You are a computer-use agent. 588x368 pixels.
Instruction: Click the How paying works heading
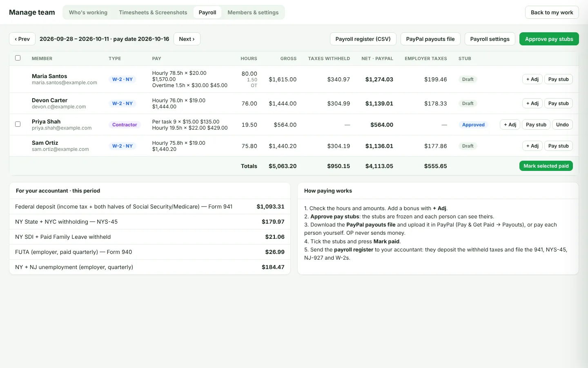pos(328,191)
